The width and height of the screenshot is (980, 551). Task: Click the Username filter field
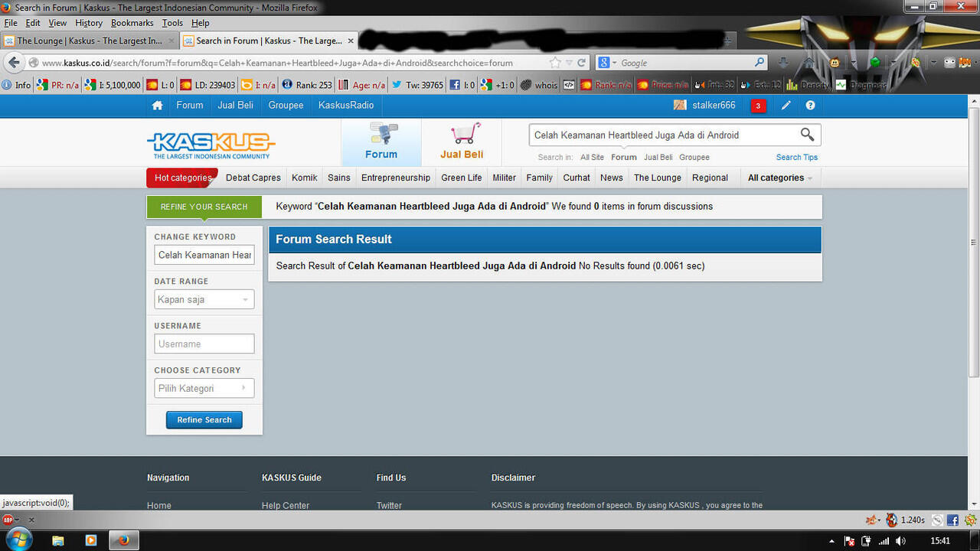(204, 344)
